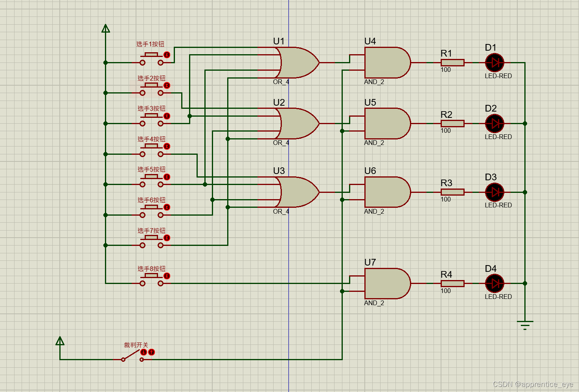Screen dimensions: 579x392
Task: Activate the red actuator of 选手1按钮
Action: 167,55
